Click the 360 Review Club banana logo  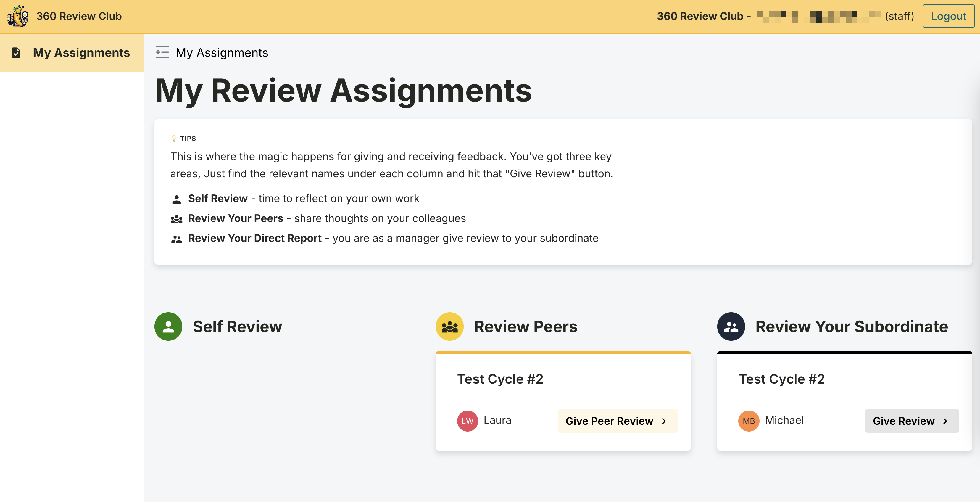[18, 16]
